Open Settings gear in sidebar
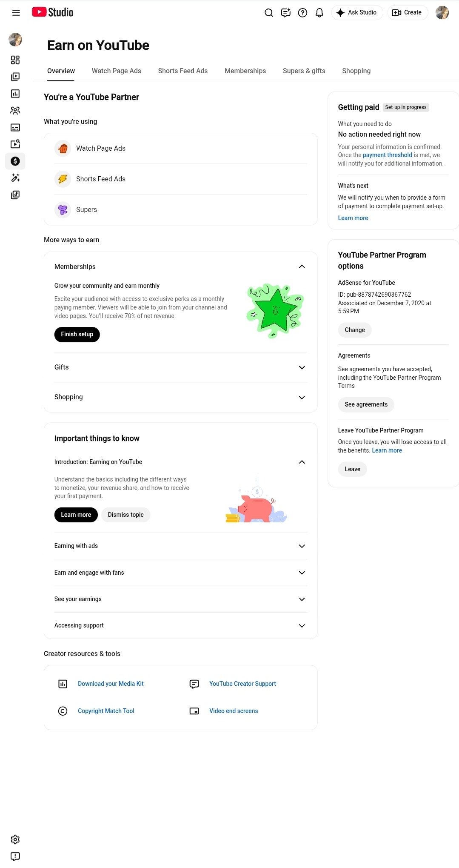The height and width of the screenshot is (868, 459). click(x=15, y=839)
